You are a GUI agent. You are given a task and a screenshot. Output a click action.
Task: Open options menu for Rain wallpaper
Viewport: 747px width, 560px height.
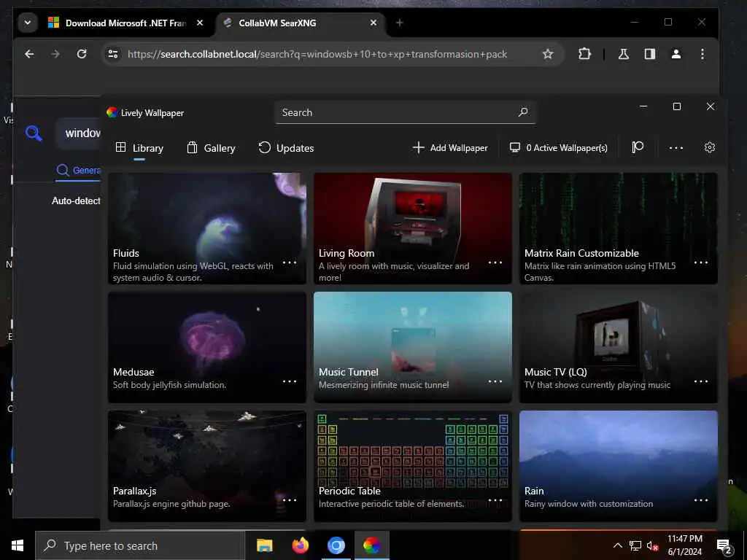701,500
